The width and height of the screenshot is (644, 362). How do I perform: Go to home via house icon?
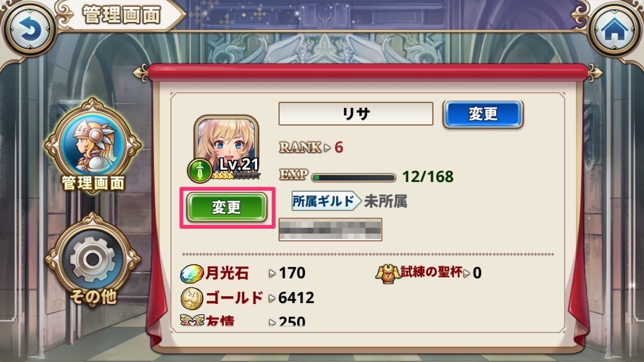point(615,29)
